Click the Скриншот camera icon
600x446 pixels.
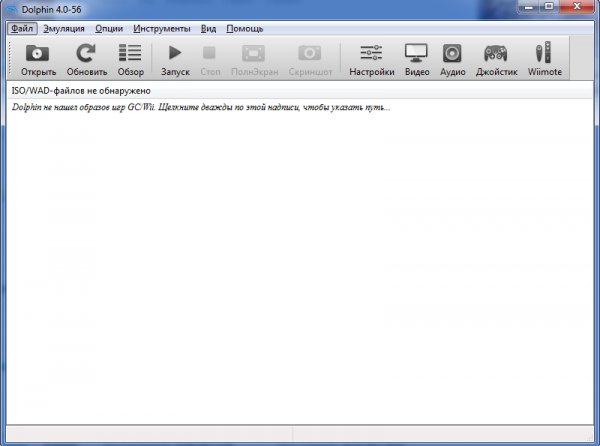[310, 53]
